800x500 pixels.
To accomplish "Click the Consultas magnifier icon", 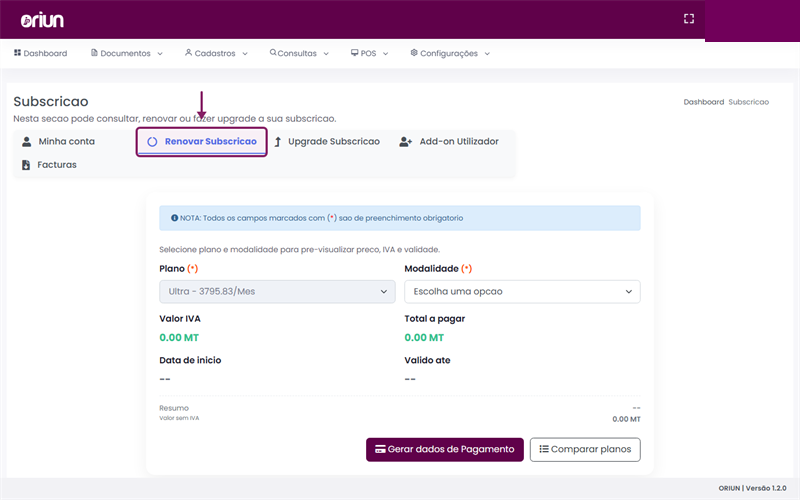I will pyautogui.click(x=273, y=53).
